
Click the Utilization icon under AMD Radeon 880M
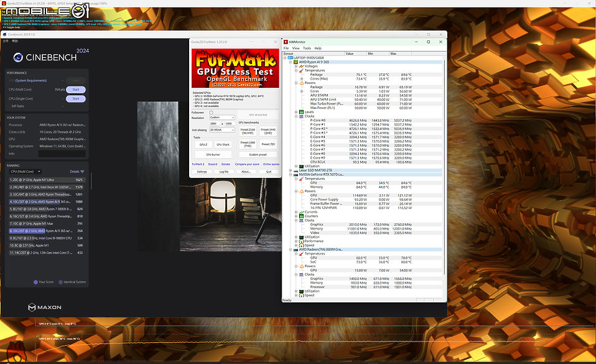point(301,291)
